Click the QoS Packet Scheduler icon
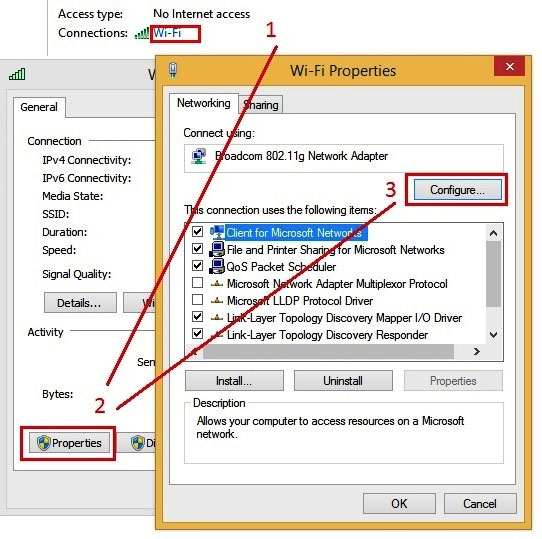This screenshot has width=542, height=539. [x=217, y=266]
